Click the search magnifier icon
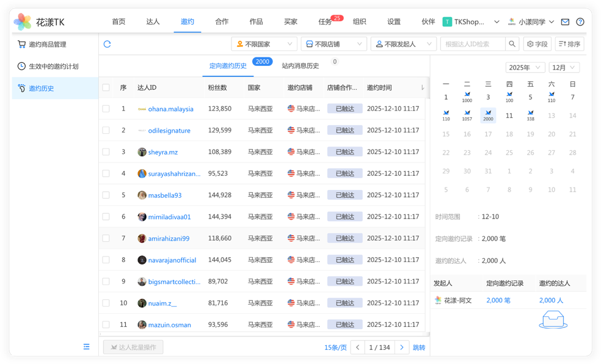Screen dimensions: 601x364 tap(512, 44)
